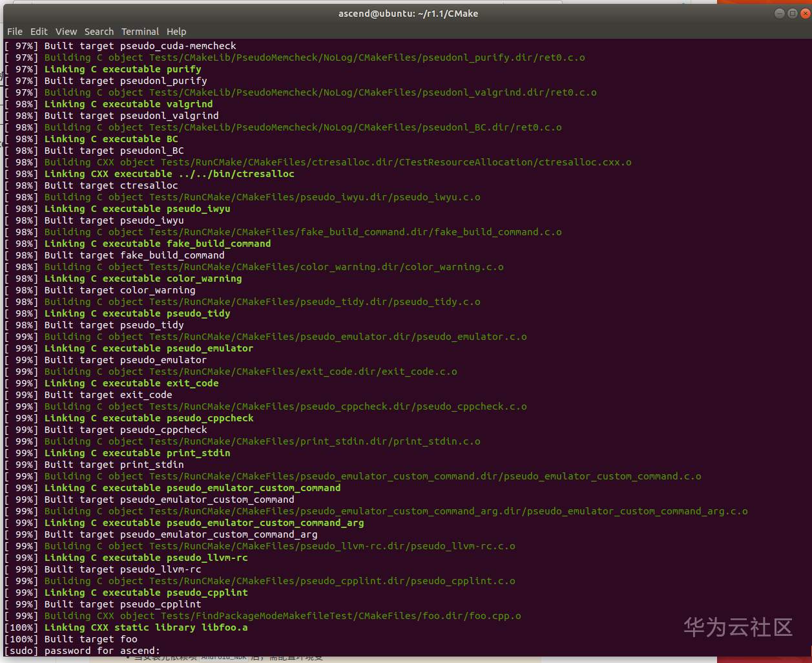Click line 'Built target pseudo_cuda-memcheck'

tap(120, 46)
